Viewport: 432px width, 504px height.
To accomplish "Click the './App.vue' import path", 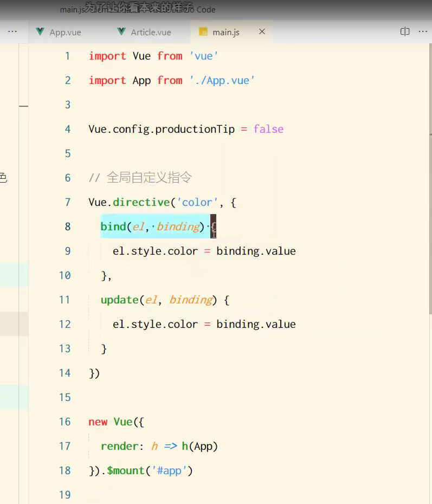I will tap(222, 80).
